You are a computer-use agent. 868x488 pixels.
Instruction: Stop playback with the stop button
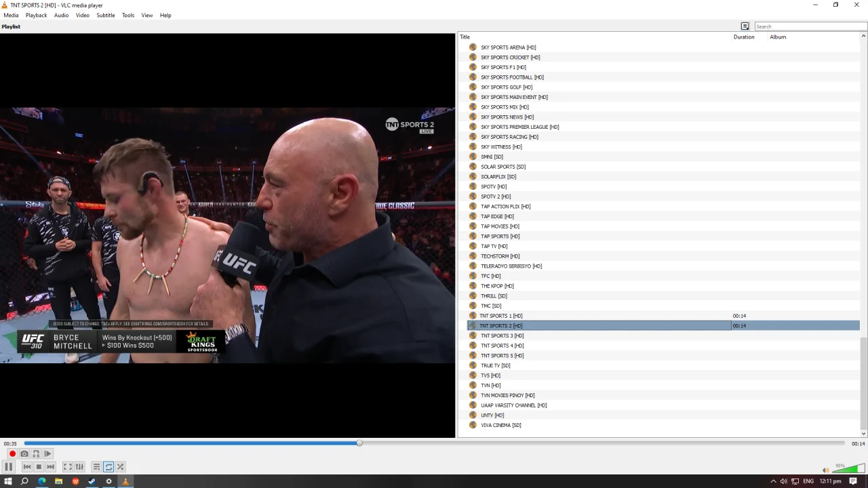[39, 467]
